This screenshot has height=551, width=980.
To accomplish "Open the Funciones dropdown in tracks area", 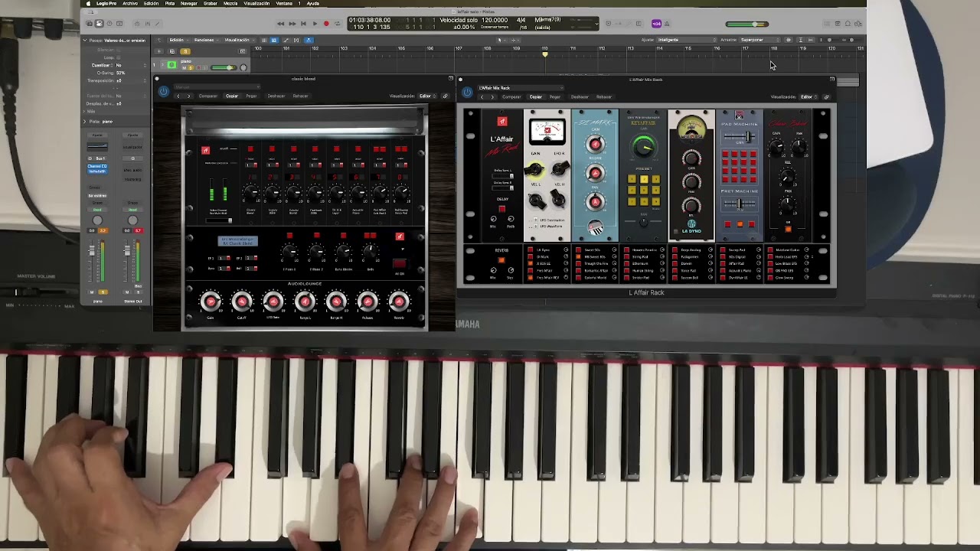I will (206, 40).
